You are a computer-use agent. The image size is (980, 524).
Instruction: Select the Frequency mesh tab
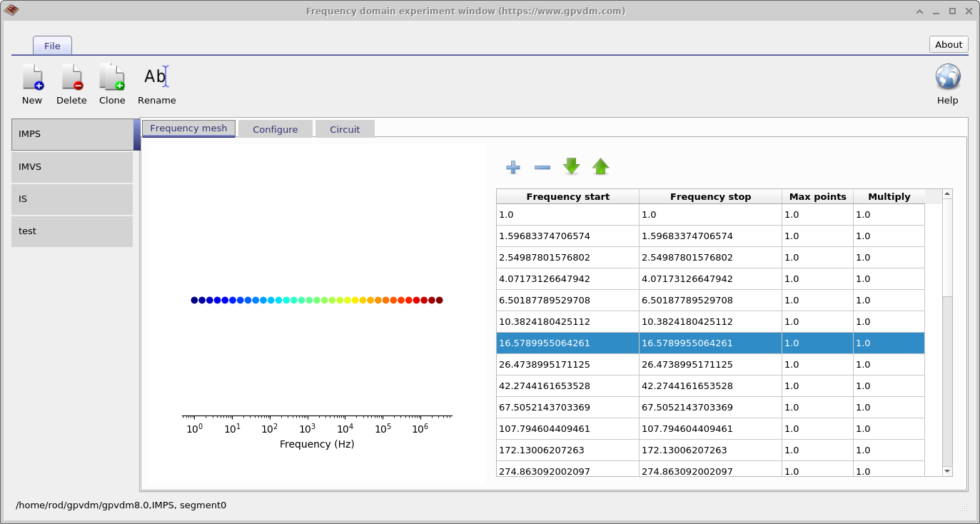coord(188,128)
